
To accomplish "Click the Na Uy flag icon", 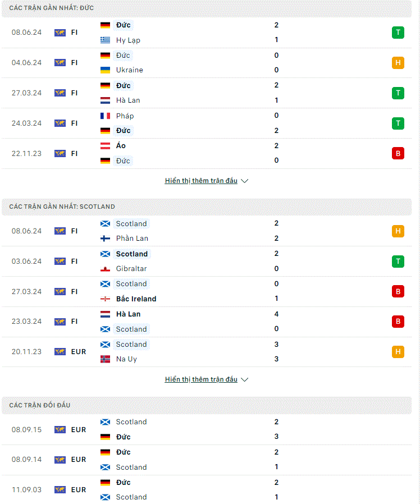I will point(105,359).
